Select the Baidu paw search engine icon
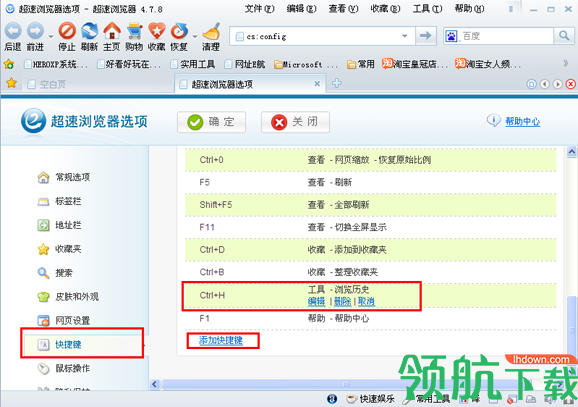The width and height of the screenshot is (578, 407). point(452,36)
